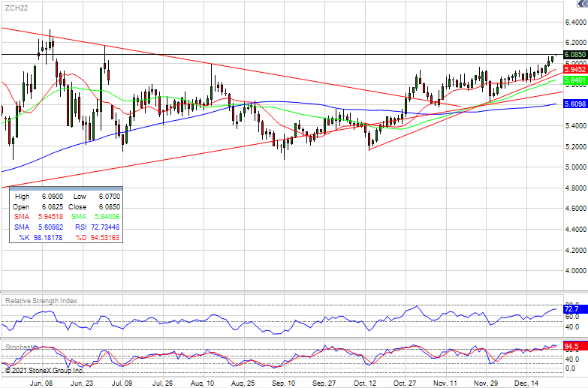The image size is (588, 388).
Task: Click the Dec, 14 date label
Action: click(526, 383)
